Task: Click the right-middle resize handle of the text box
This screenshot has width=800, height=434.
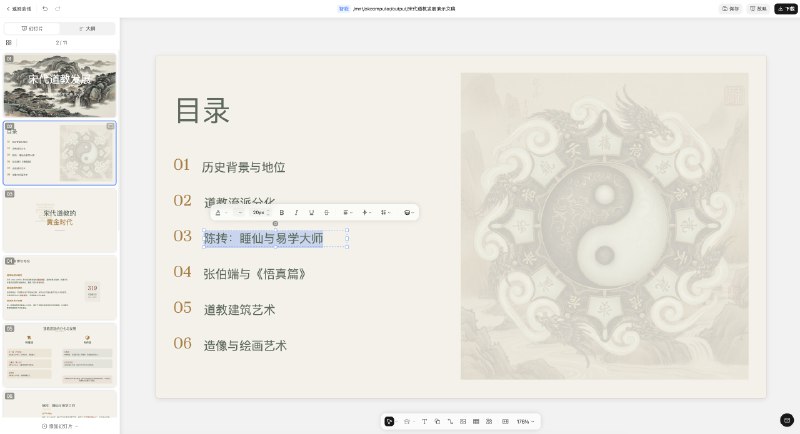Action: pos(347,238)
